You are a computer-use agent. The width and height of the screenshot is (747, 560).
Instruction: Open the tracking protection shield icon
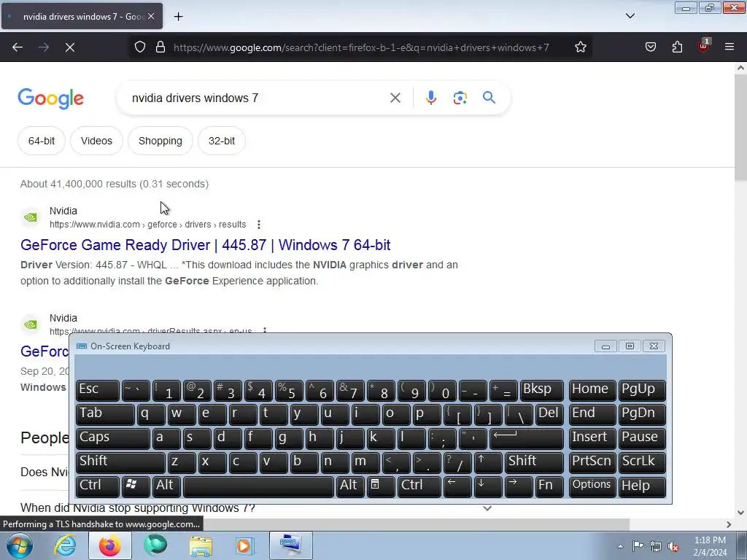click(139, 47)
